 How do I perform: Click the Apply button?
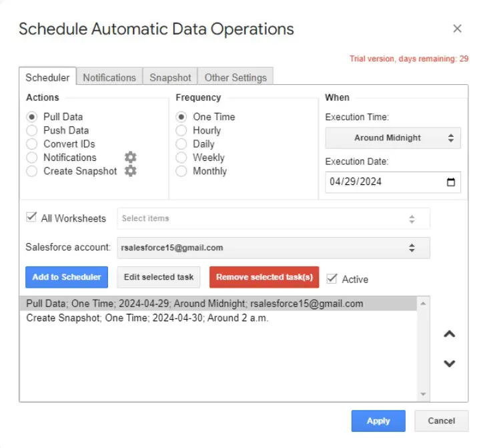[x=378, y=421]
